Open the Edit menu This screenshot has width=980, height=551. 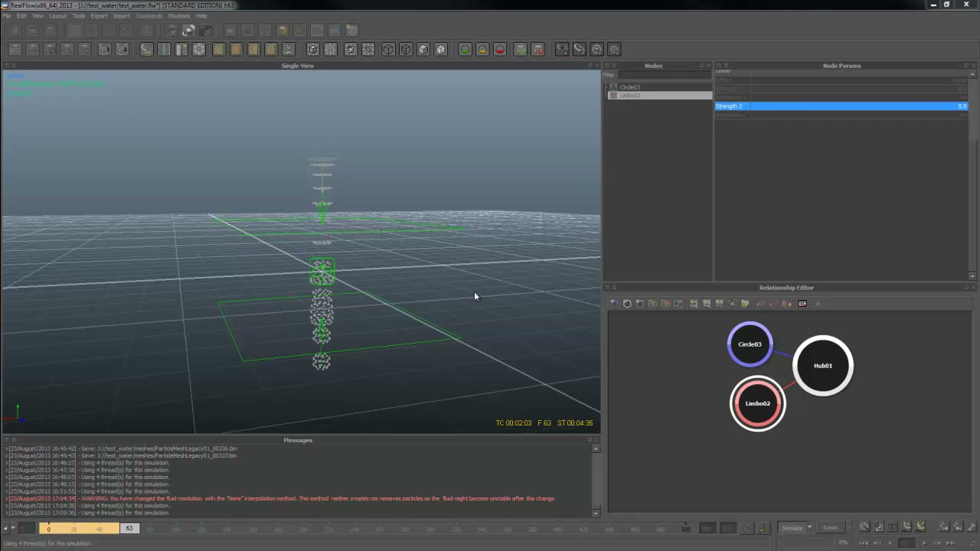(x=21, y=16)
